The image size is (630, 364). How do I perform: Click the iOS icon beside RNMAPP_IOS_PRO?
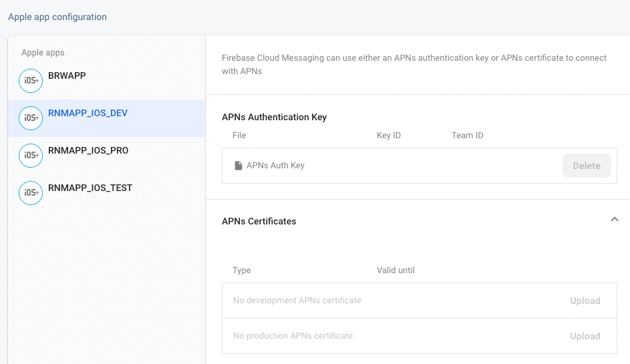click(x=31, y=156)
